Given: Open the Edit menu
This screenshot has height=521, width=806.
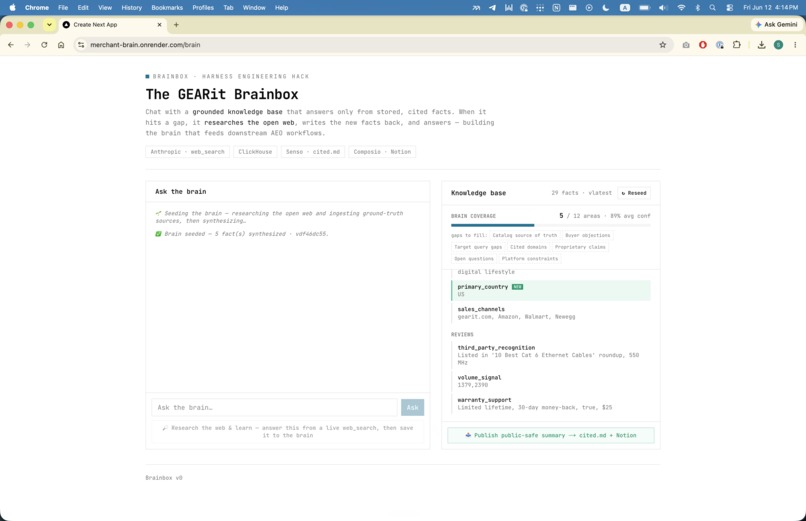Looking at the screenshot, I should [x=83, y=8].
